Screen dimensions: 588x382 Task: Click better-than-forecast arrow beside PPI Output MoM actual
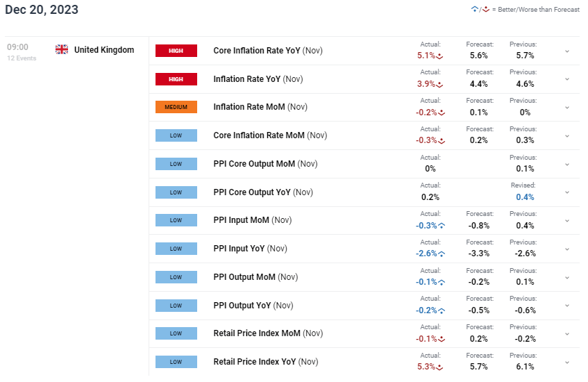click(442, 283)
